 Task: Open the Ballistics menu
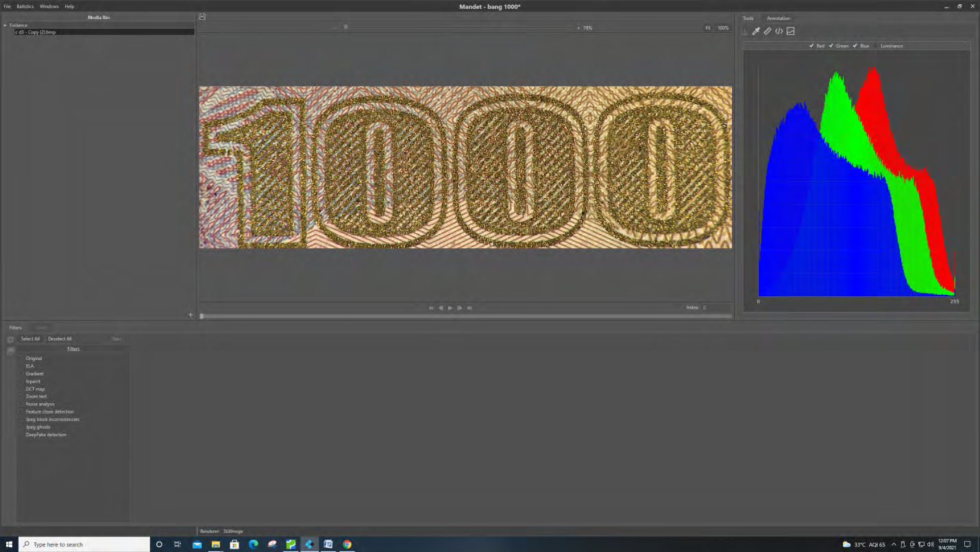pyautogui.click(x=25, y=6)
